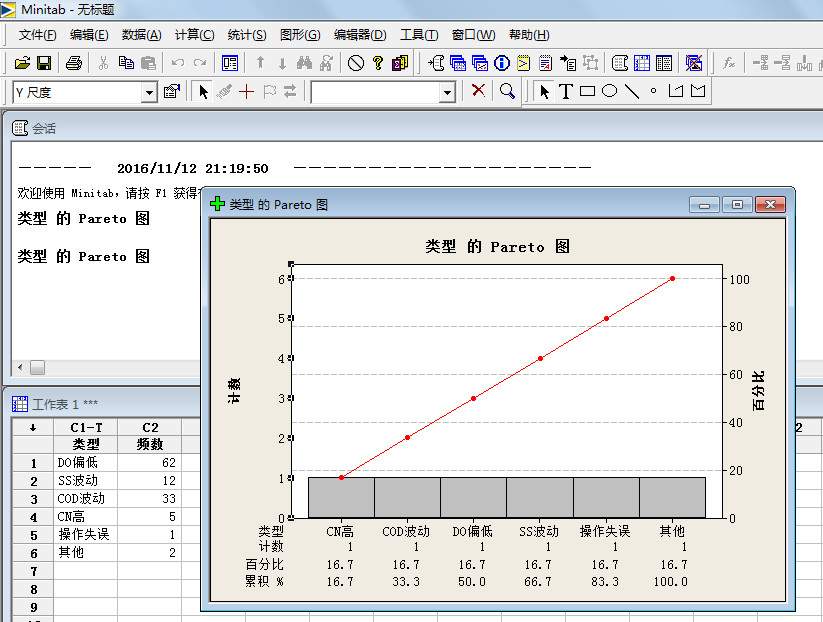The height and width of the screenshot is (622, 823).
Task: Select the Text (T) annotation tool
Action: click(565, 92)
